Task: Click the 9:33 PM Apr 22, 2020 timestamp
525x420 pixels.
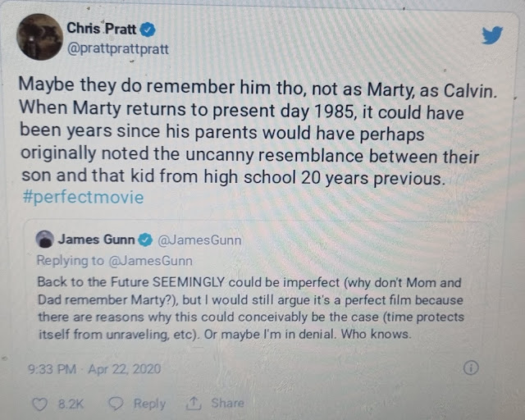Action: coord(94,369)
